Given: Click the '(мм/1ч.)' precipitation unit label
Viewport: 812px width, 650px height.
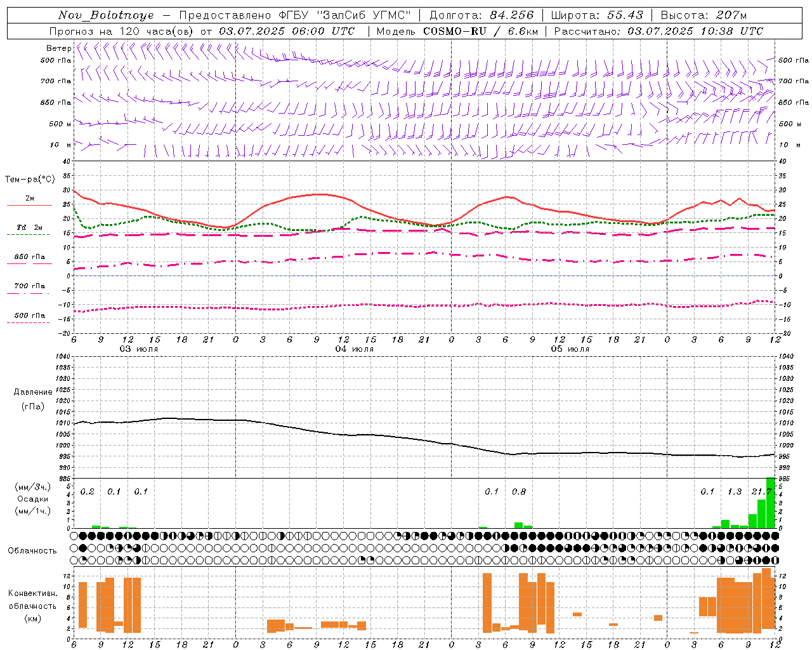Looking at the screenshot, I should pos(33,511).
